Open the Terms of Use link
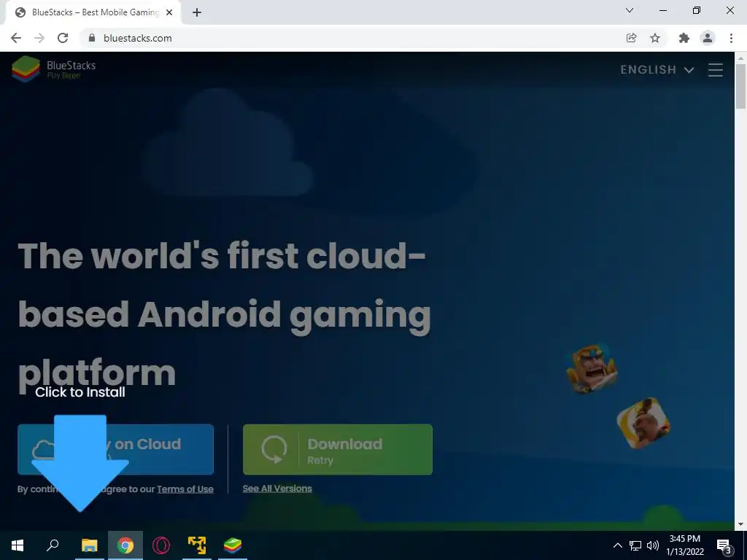This screenshot has width=747, height=560. point(185,489)
